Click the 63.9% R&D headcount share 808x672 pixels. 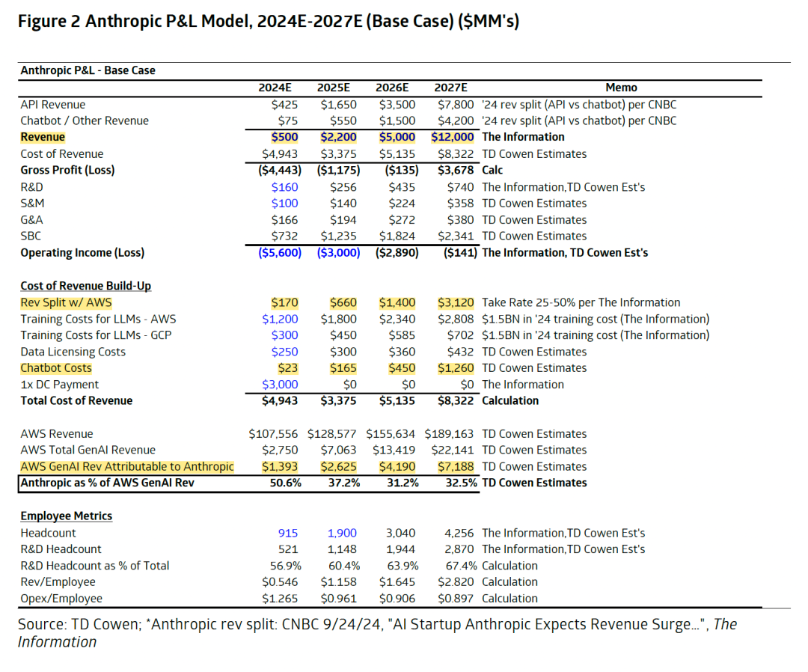403,566
